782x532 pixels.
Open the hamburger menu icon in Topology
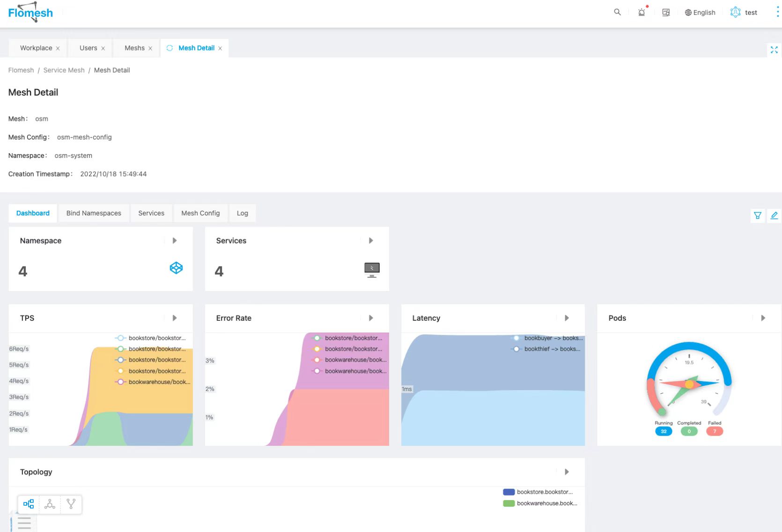(x=24, y=523)
